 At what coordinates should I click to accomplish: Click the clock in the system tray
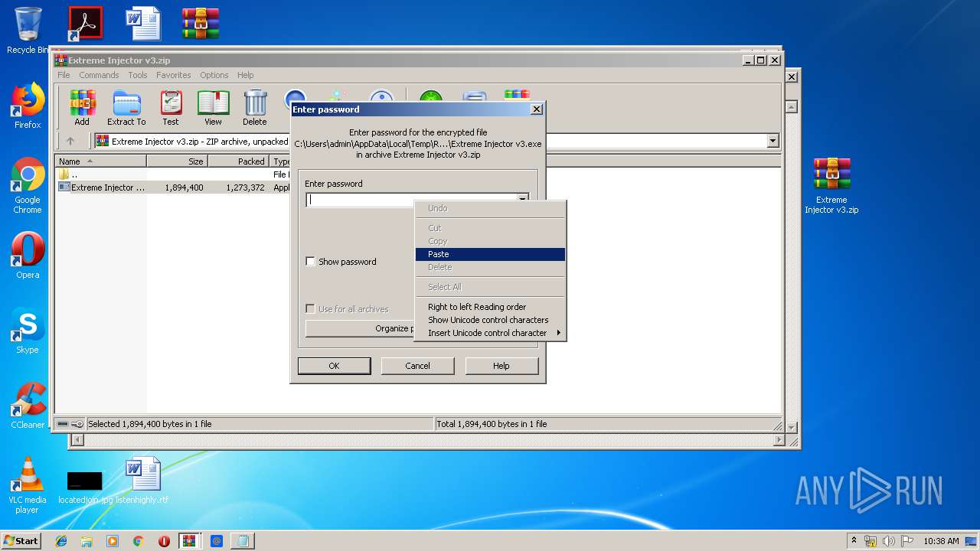pyautogui.click(x=941, y=541)
